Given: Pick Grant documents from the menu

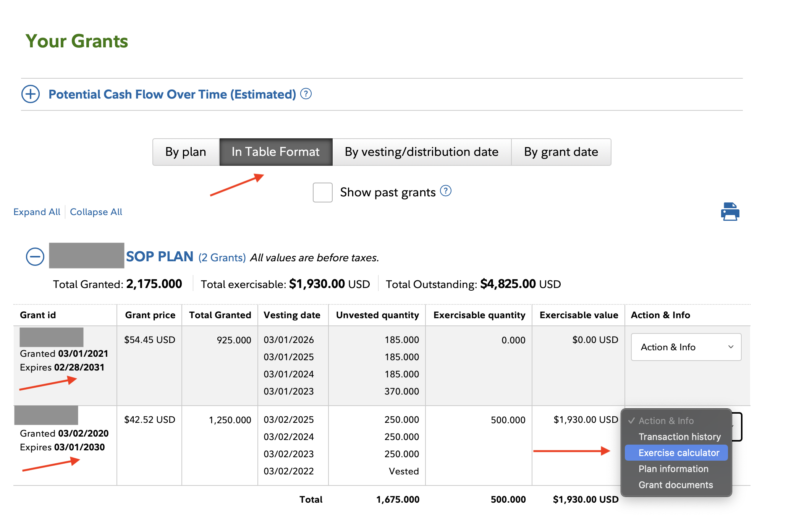Looking at the screenshot, I should [676, 485].
